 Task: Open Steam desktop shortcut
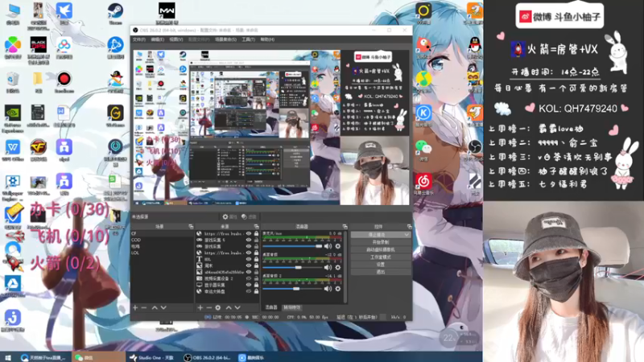pyautogui.click(x=115, y=14)
